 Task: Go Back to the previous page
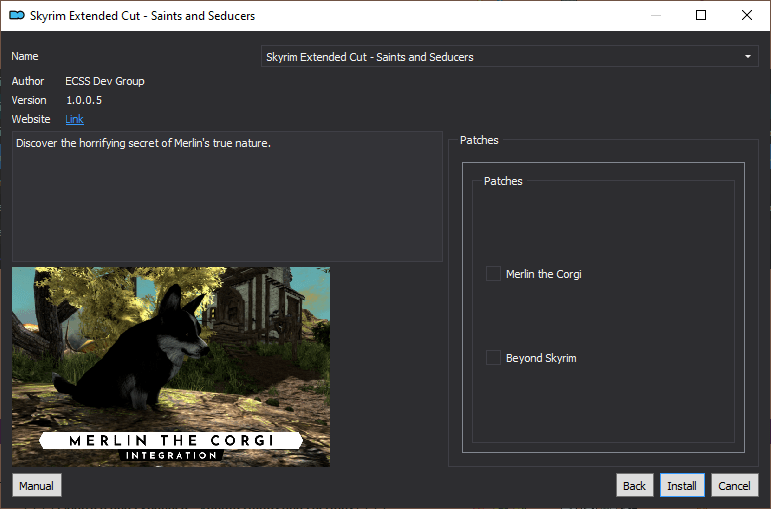634,486
